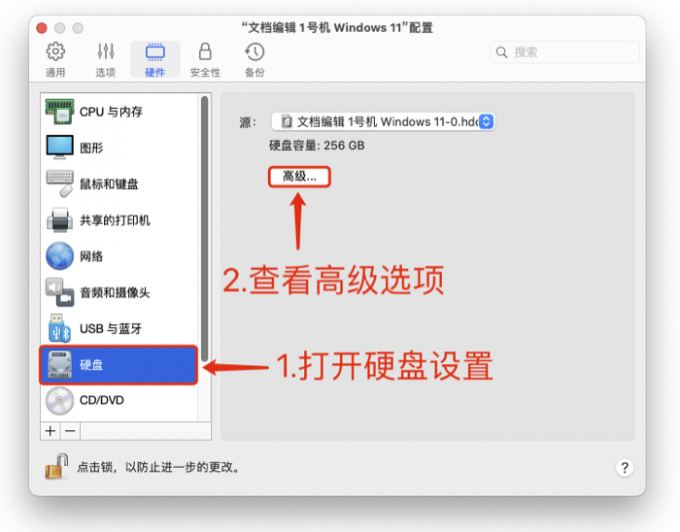
Task: Close the configuration window with red button
Action: click(x=42, y=28)
